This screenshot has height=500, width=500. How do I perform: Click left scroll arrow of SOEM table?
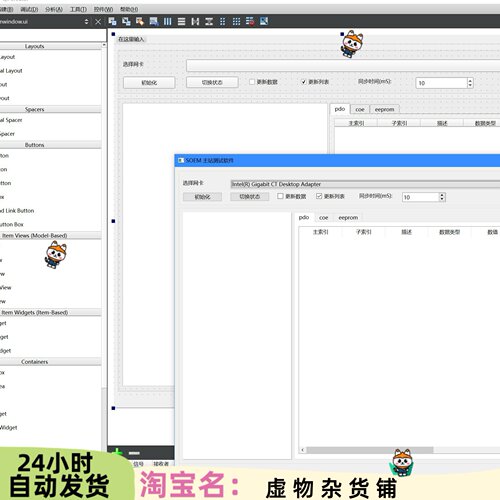(302, 450)
